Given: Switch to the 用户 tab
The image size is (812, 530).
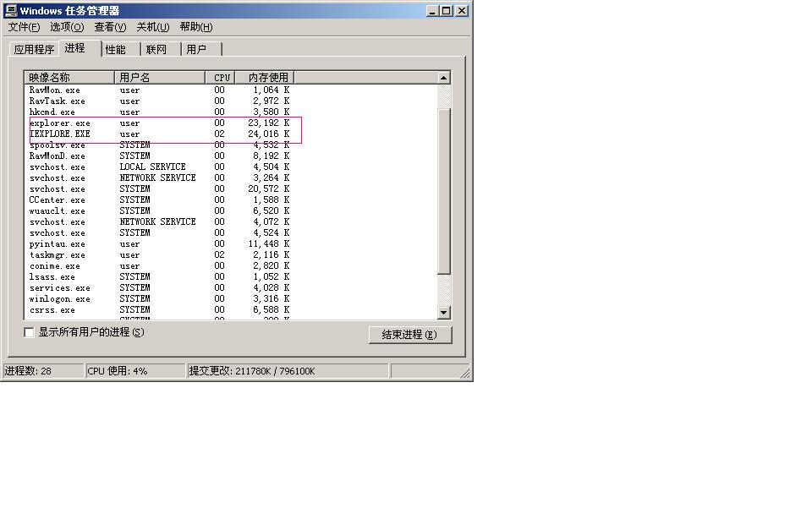Looking at the screenshot, I should pos(201,49).
